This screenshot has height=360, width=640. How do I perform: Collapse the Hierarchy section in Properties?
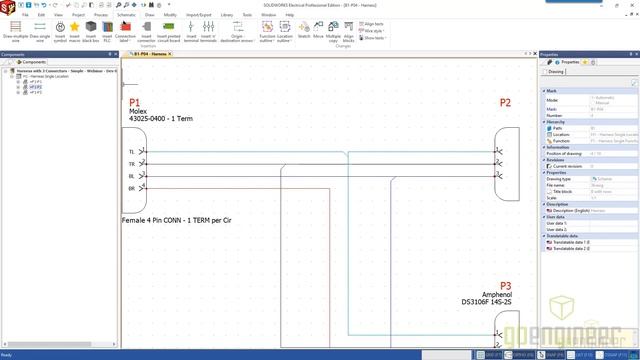click(544, 122)
